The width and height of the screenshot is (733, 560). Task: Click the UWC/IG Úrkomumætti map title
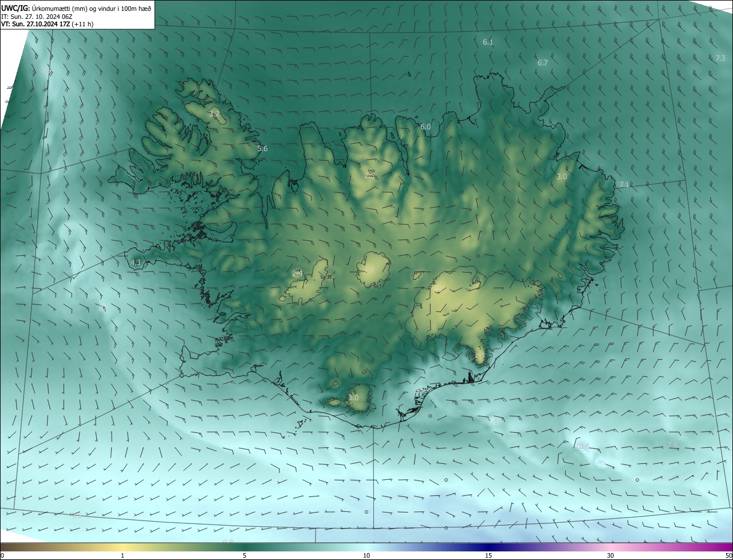click(x=76, y=9)
